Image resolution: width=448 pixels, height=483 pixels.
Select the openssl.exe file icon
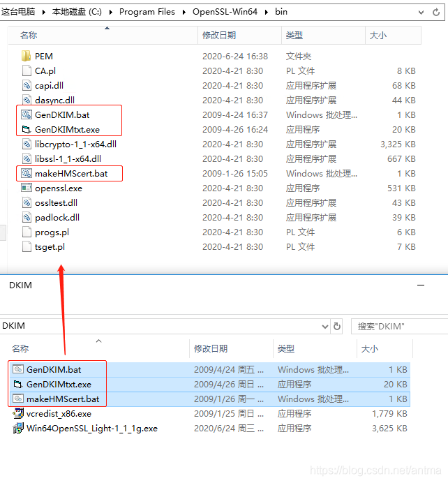[x=27, y=188]
